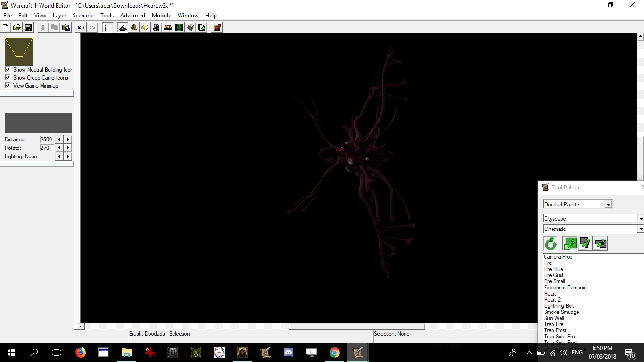The width and height of the screenshot is (644, 362).
Task: Open the Terrain Editor mountain icon
Action: point(123,27)
